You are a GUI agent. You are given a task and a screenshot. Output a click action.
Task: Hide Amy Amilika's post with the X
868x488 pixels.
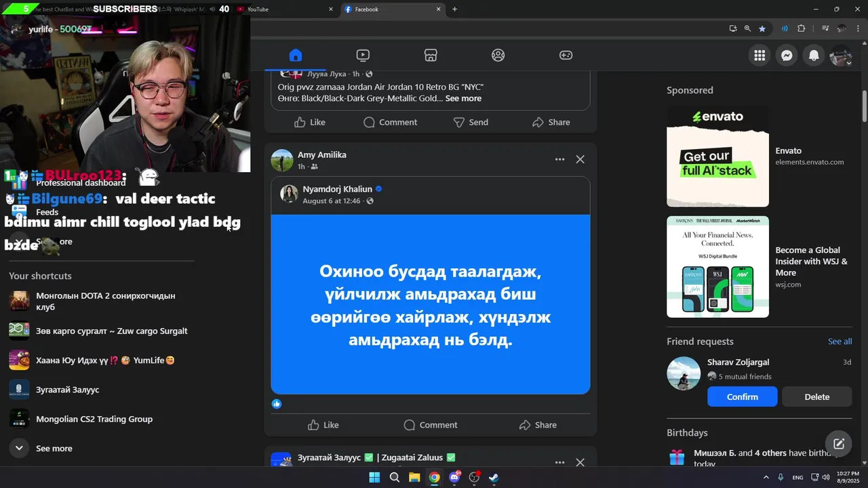click(x=580, y=159)
